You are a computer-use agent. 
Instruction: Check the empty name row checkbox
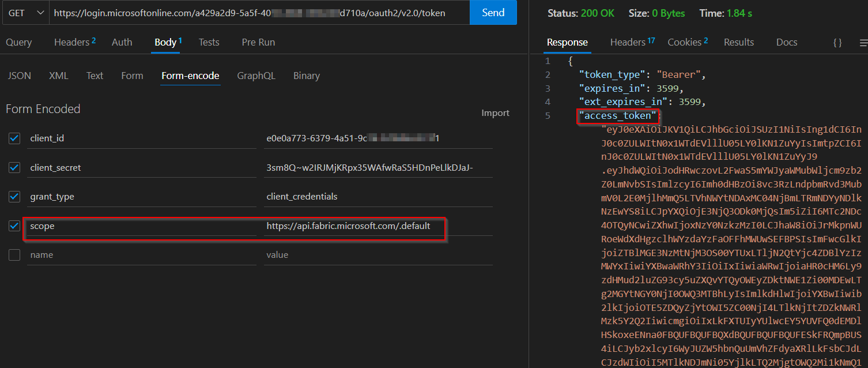pos(14,255)
